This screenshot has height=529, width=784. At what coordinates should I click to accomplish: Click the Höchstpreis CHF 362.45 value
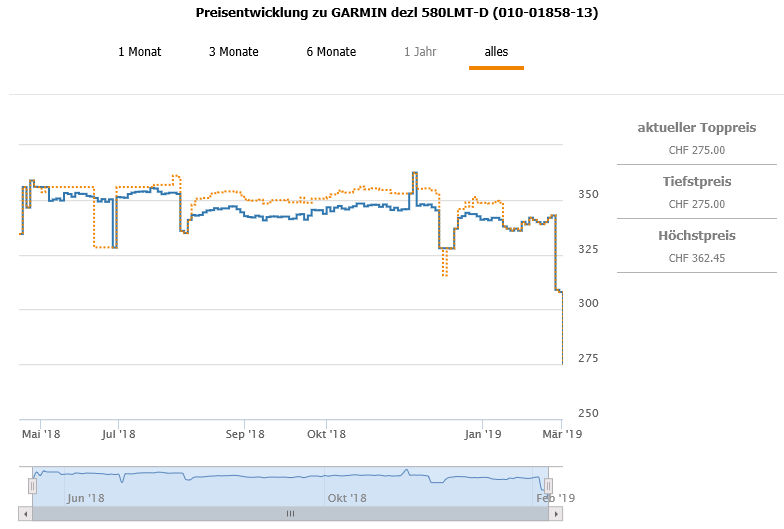click(697, 258)
